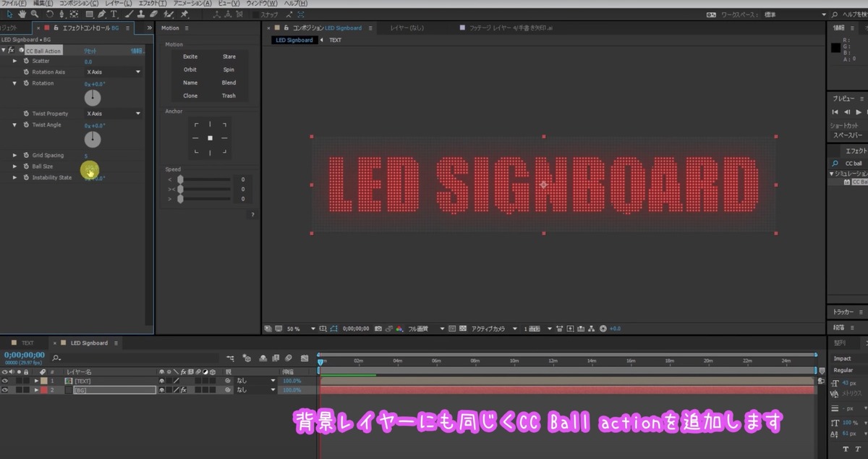Take a snapshot in the composition panel
This screenshot has width=868, height=459.
378,328
